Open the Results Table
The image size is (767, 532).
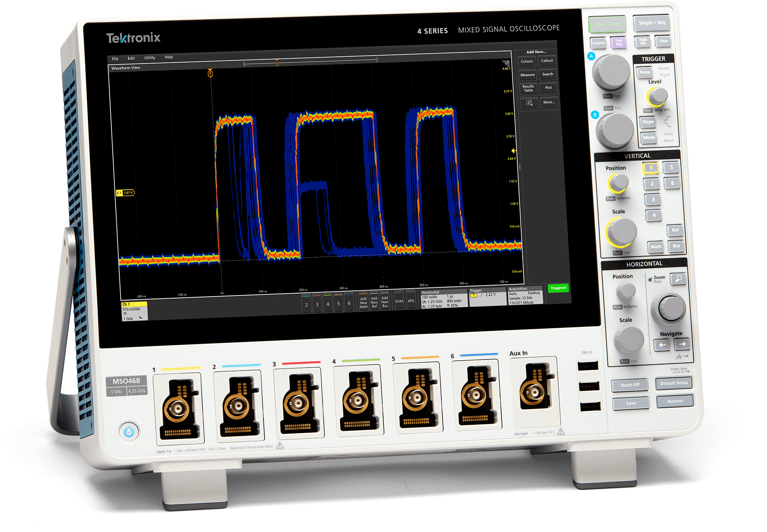pyautogui.click(x=528, y=89)
